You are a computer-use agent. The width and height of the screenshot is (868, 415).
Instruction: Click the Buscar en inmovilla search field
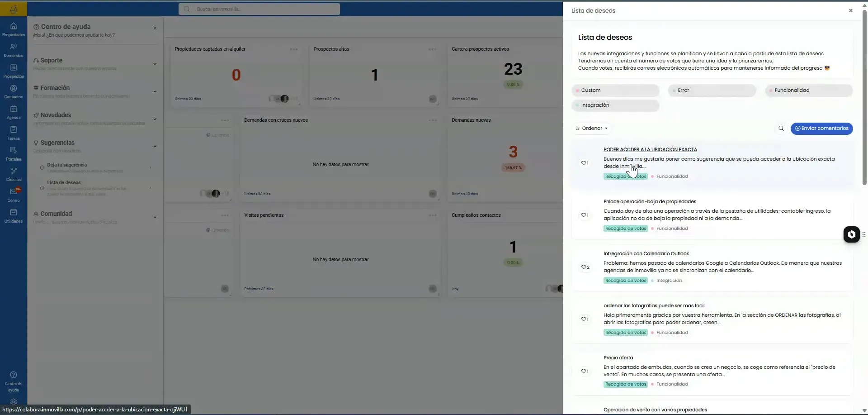coord(259,9)
